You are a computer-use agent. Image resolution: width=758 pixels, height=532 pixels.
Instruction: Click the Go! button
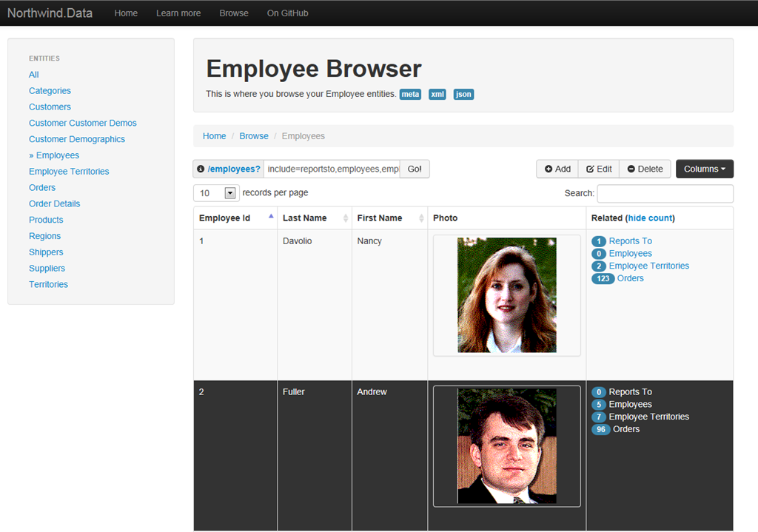coord(414,169)
